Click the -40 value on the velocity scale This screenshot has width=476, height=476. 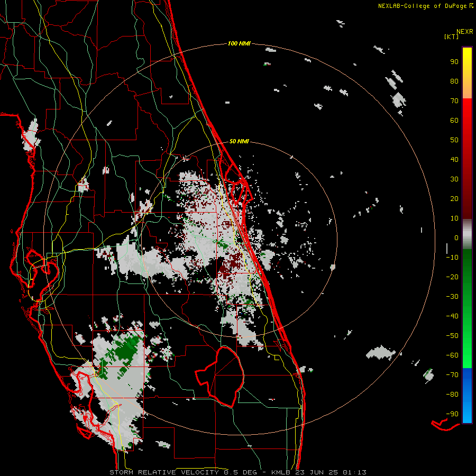coord(452,316)
